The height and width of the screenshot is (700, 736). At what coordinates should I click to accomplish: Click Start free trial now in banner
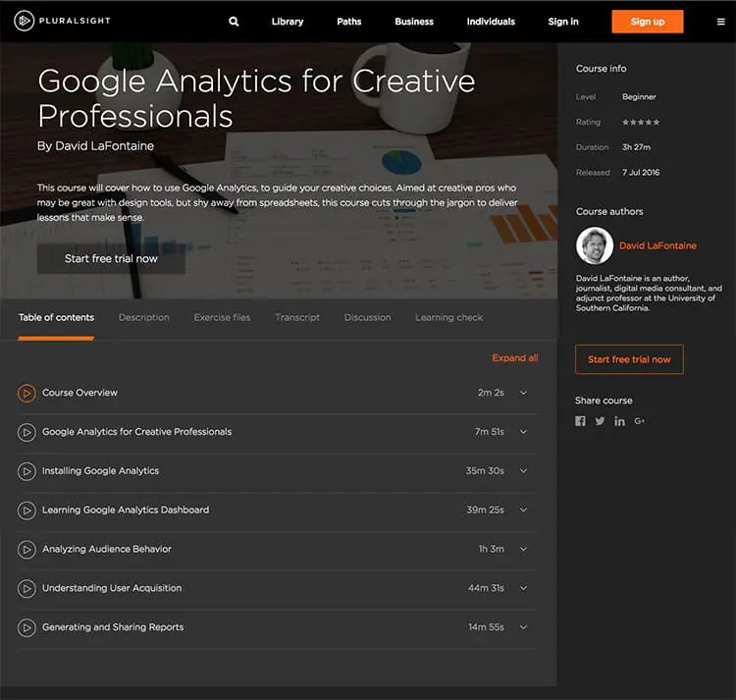pos(111,258)
